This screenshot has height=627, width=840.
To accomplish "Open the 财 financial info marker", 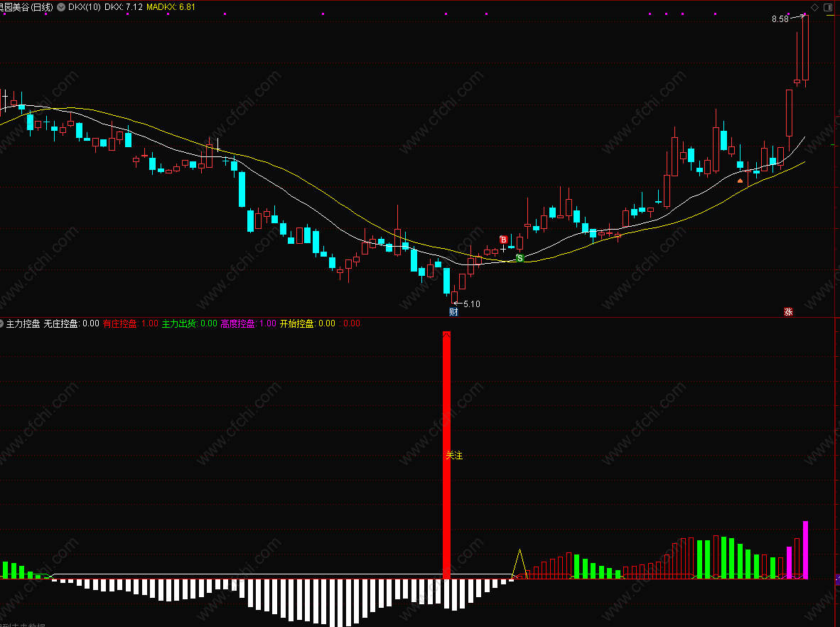I will coord(453,312).
